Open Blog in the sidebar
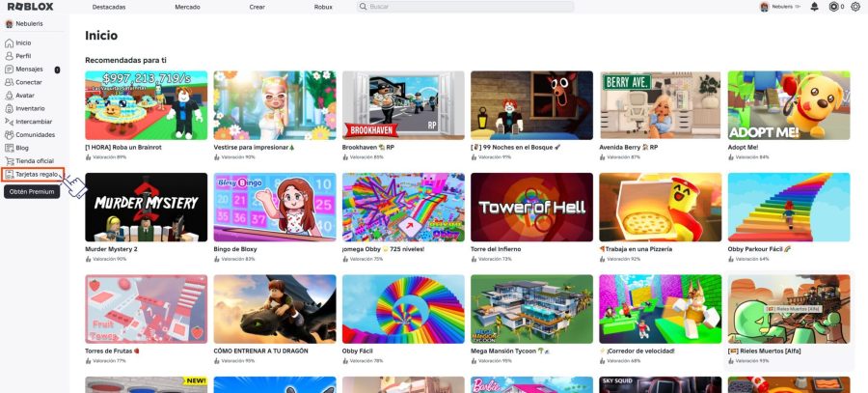Viewport: 868px width, 393px height. [22, 148]
